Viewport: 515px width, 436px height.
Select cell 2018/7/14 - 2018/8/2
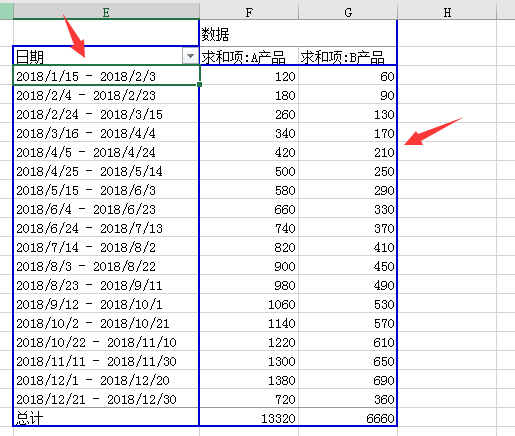pos(106,246)
